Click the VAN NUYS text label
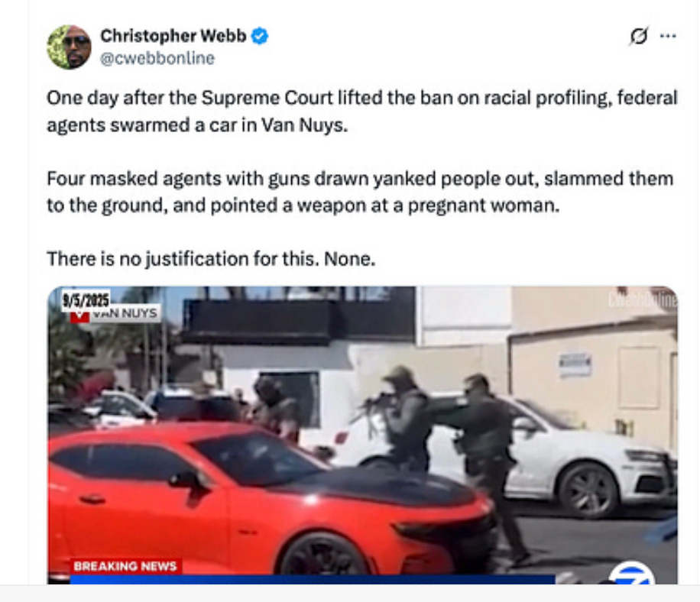Image resolution: width=700 pixels, height=602 pixels. [x=125, y=314]
